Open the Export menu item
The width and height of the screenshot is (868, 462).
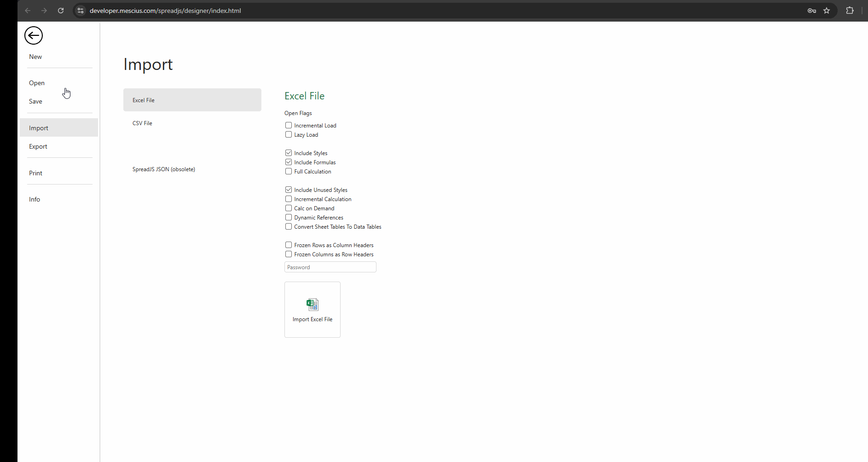[x=38, y=146]
